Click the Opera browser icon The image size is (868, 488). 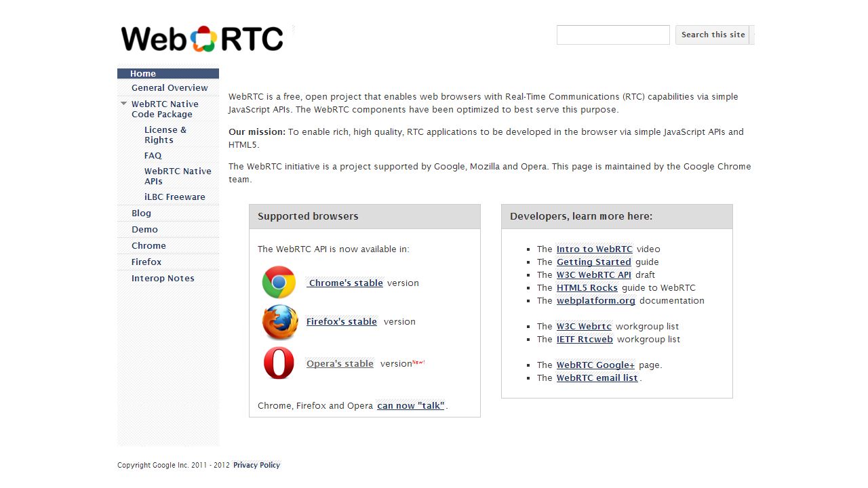tap(279, 363)
